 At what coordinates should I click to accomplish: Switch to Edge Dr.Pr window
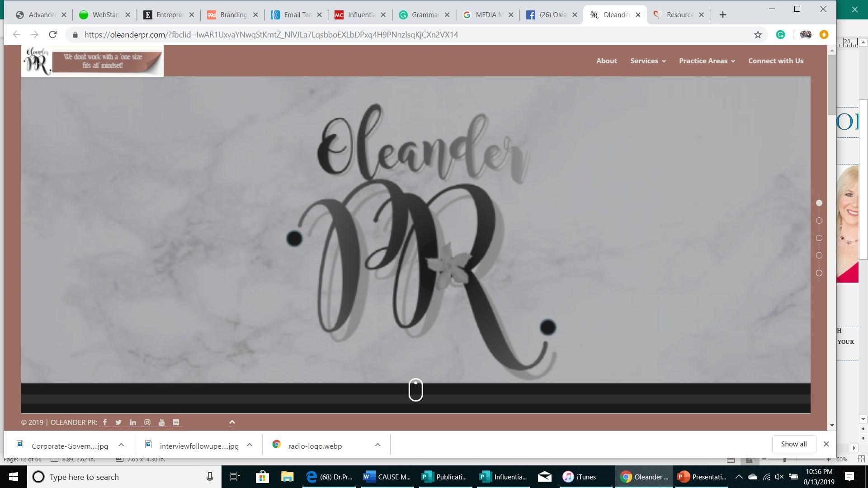(330, 477)
